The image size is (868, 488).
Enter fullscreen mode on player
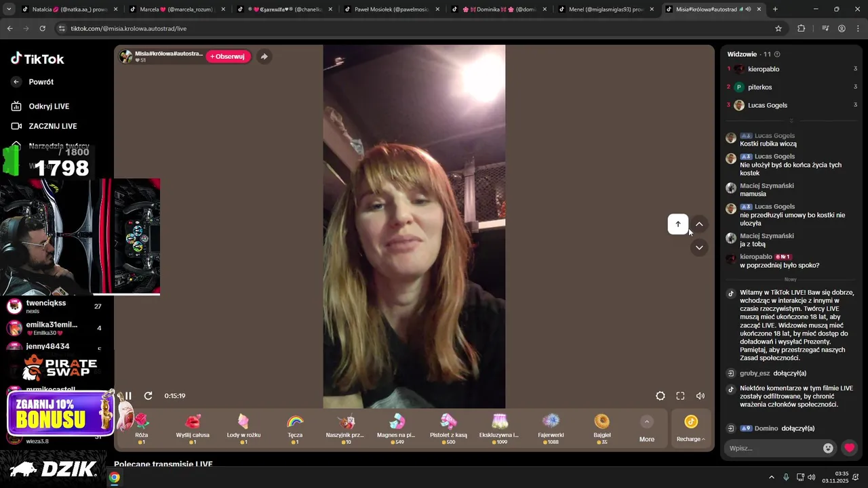(x=680, y=396)
